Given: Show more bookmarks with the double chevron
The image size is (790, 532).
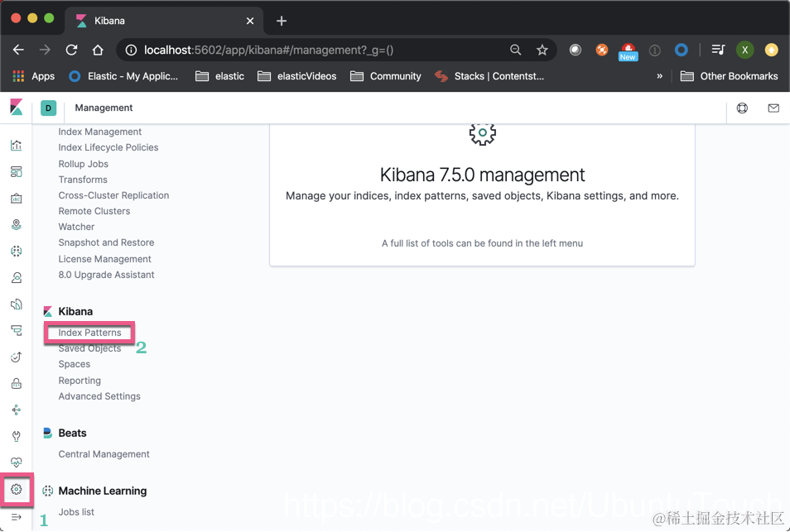Looking at the screenshot, I should coord(659,76).
